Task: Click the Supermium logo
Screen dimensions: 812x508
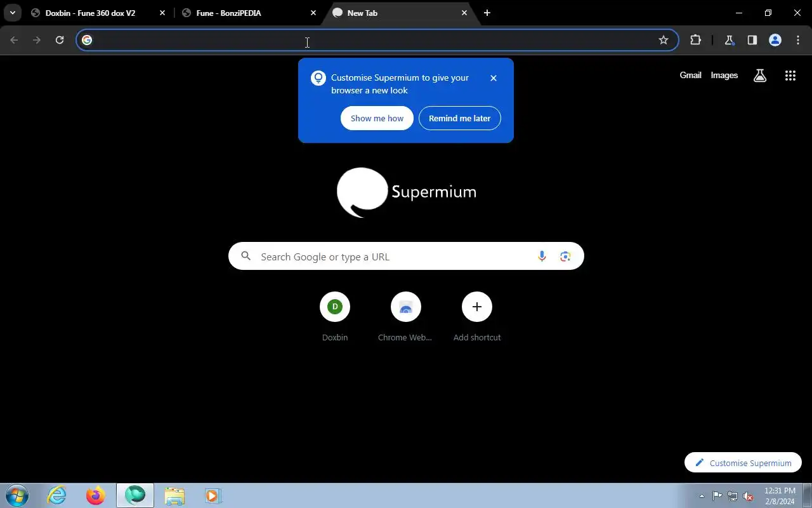Action: click(x=406, y=192)
